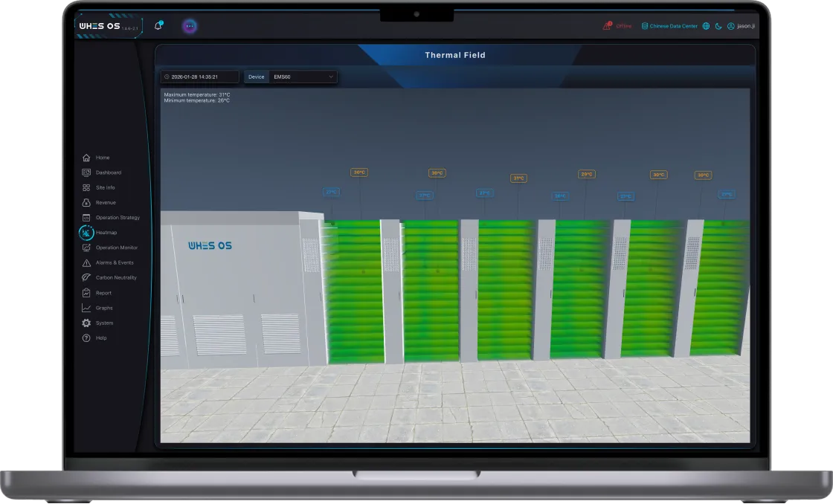Select the highlighted Heatmap icon
The height and width of the screenshot is (504, 833).
click(86, 233)
